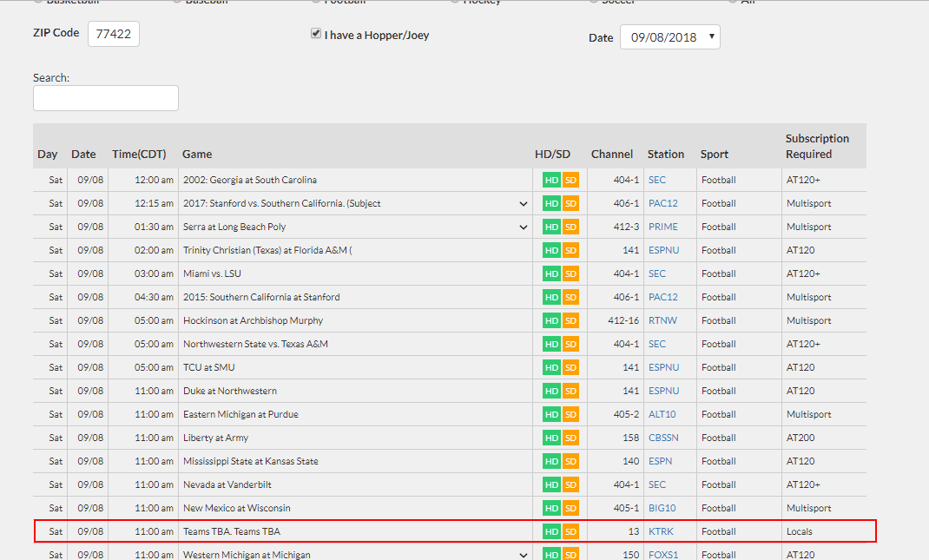Expand 2017 Stanford vs. Southern California row details
The width and height of the screenshot is (929, 560).
(524, 204)
